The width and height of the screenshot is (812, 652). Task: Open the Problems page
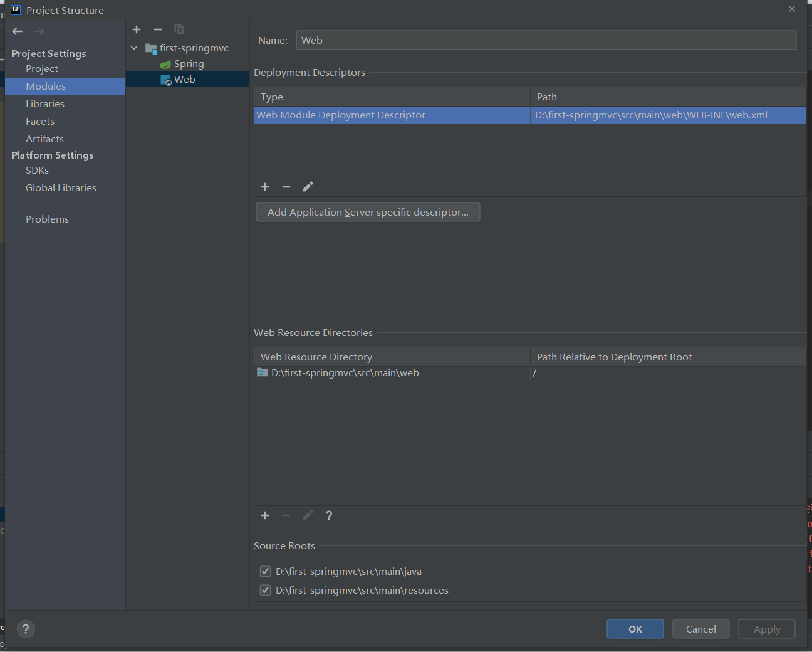point(47,219)
